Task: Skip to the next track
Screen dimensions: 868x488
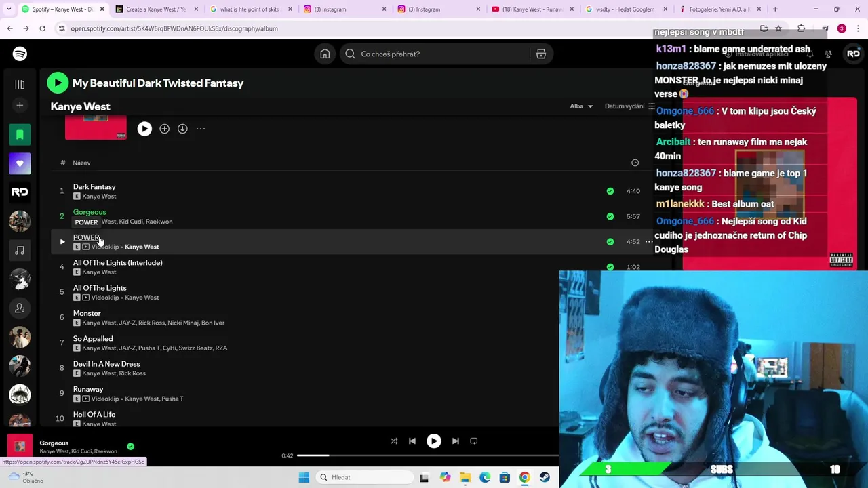Action: (456, 441)
